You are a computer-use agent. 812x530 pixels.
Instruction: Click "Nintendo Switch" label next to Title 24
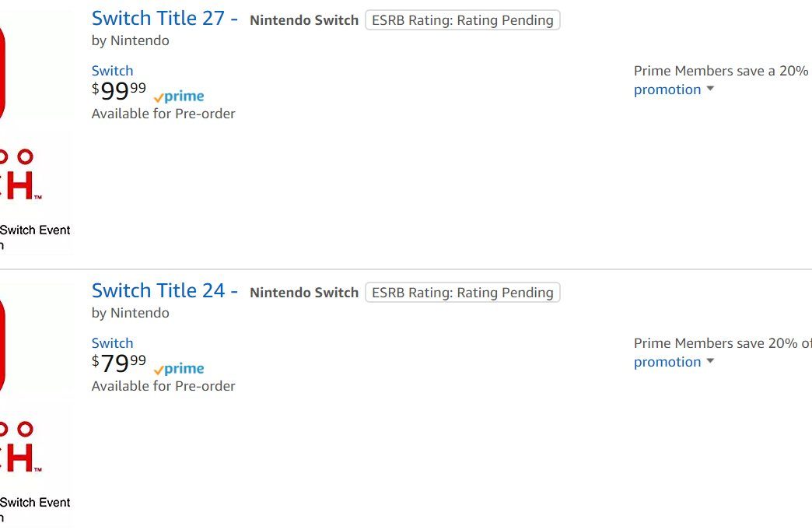pos(304,293)
